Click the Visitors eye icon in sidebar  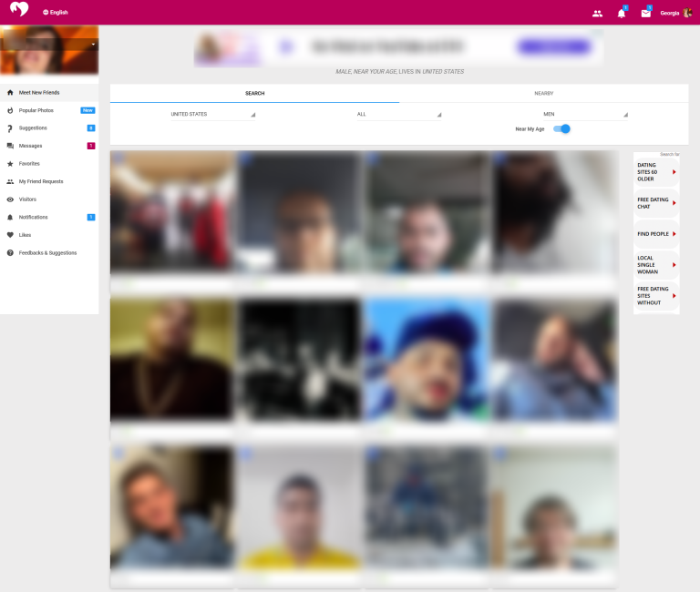pyautogui.click(x=10, y=199)
